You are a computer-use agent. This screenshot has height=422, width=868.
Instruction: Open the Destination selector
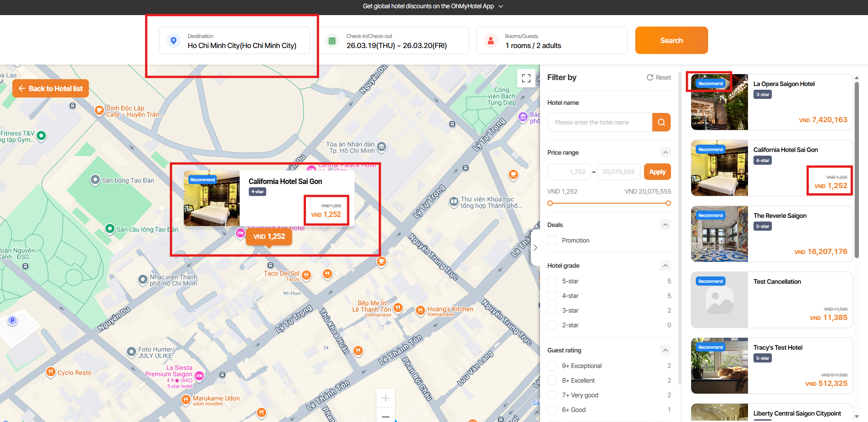pyautogui.click(x=235, y=40)
